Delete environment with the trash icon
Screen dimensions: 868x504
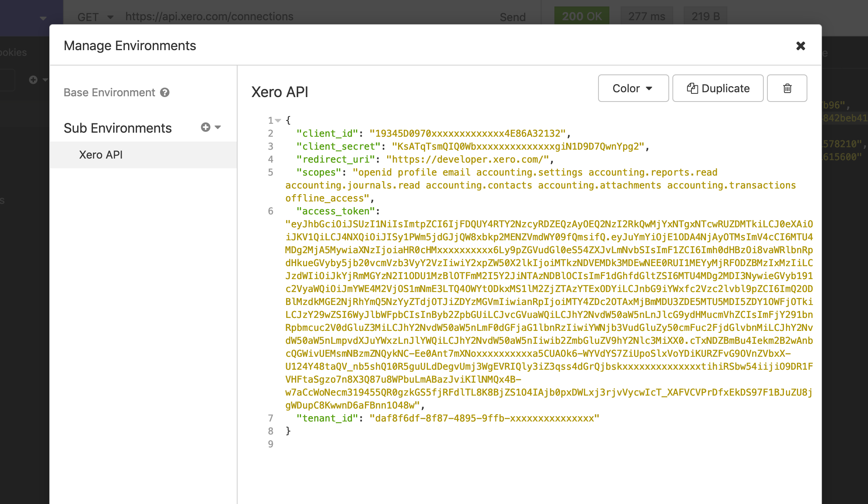787,88
